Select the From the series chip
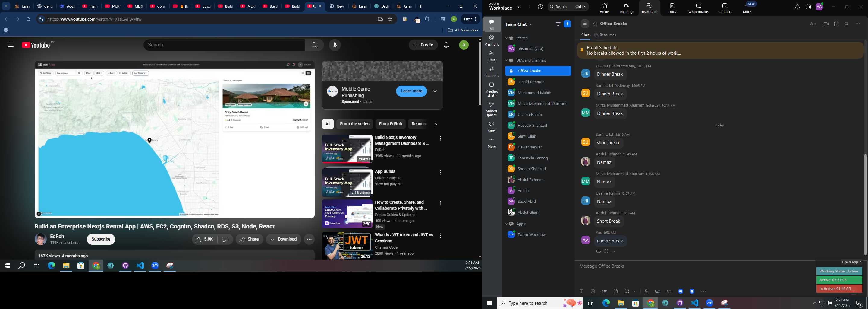868x309 pixels. tap(355, 124)
